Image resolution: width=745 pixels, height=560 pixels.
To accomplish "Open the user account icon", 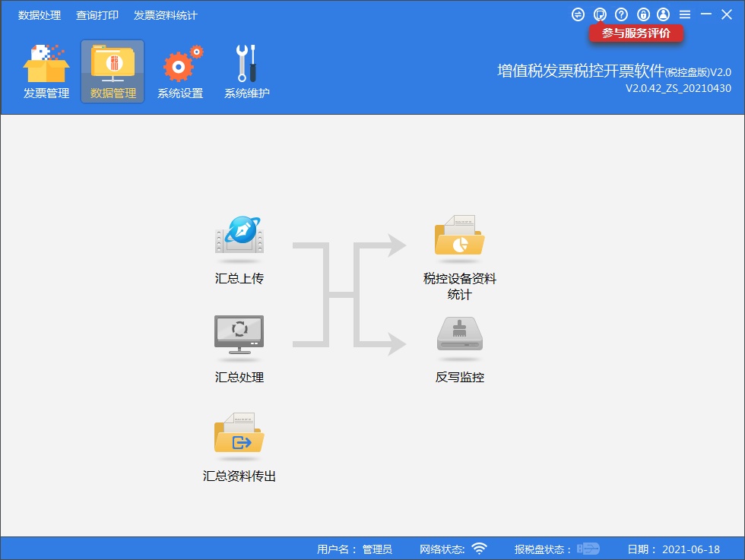I will coord(663,13).
